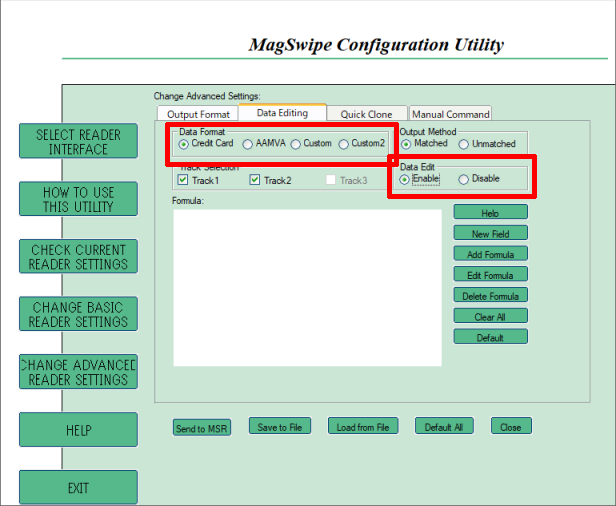Open the Manual Command tab
Viewport: 616px width, 506px height.
(x=450, y=114)
